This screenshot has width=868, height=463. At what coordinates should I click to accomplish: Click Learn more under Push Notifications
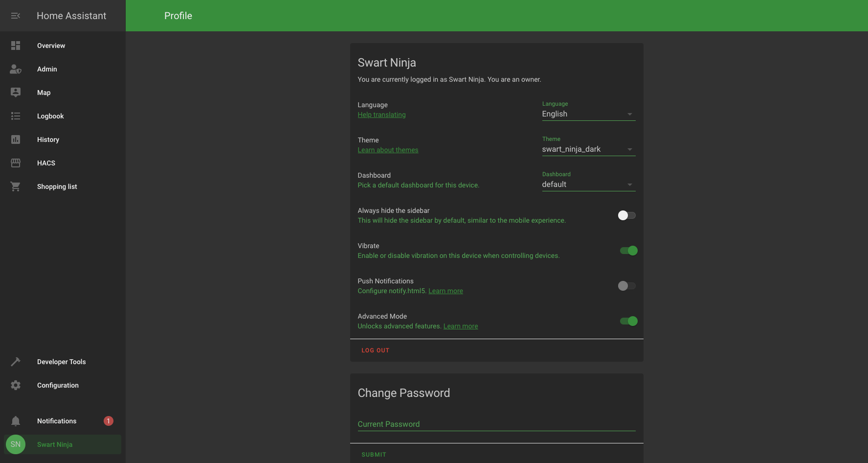point(445,291)
